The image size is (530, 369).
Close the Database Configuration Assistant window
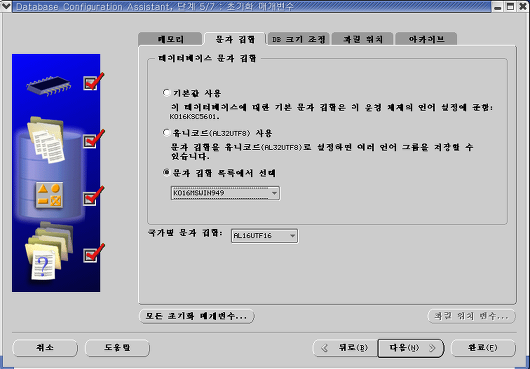(523, 6)
